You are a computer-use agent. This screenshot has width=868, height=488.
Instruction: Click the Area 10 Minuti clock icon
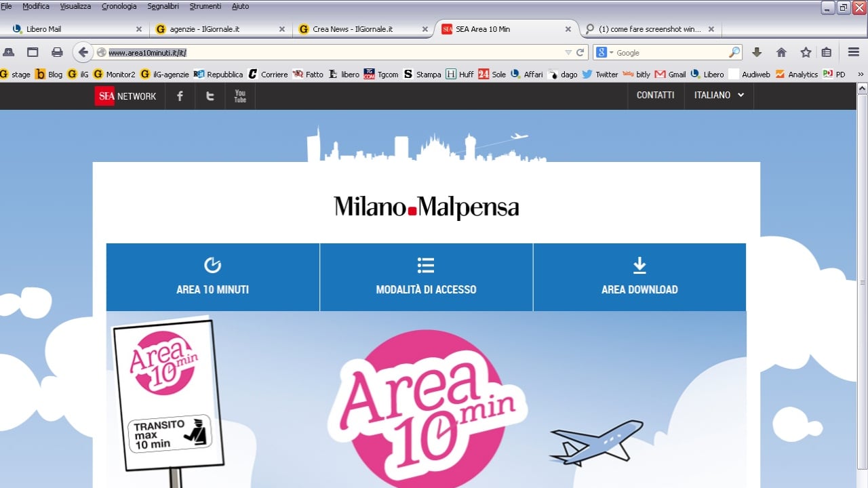tap(212, 265)
